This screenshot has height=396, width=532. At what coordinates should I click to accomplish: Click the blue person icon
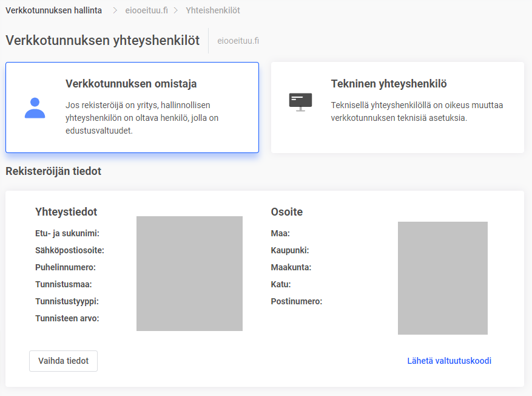35,108
